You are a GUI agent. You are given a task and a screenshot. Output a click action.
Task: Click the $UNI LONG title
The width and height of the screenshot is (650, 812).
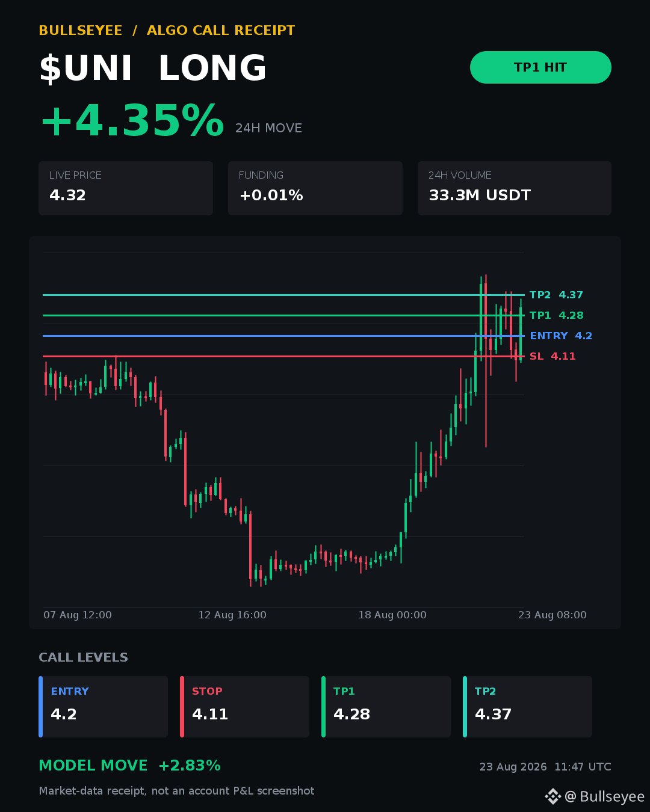click(153, 68)
